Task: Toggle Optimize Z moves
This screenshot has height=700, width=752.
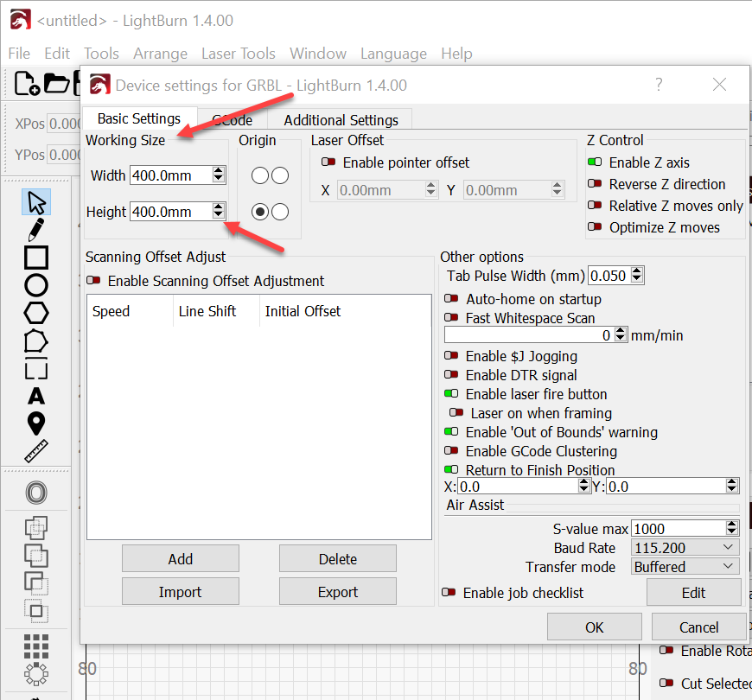Action: pos(595,226)
